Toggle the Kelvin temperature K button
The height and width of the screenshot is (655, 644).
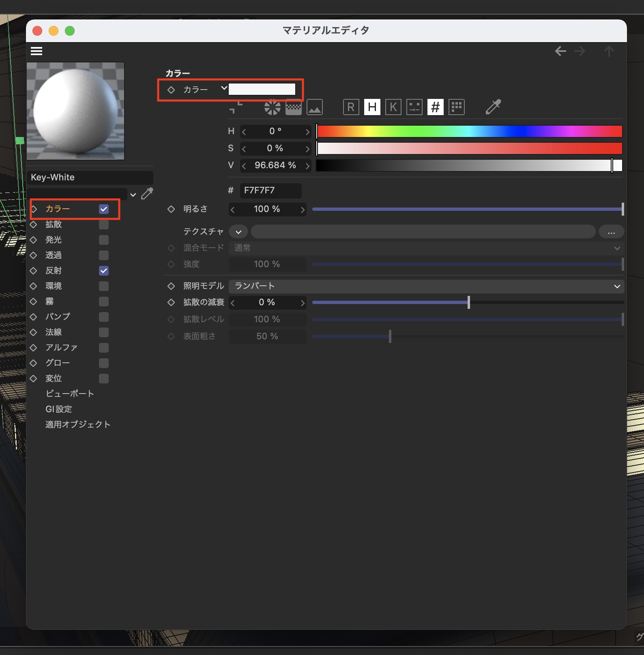point(393,107)
